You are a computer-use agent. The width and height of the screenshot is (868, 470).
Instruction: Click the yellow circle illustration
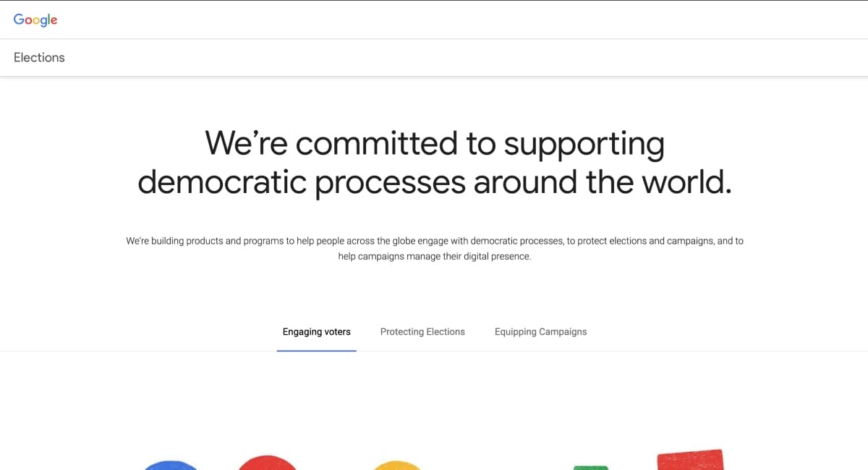click(398, 465)
